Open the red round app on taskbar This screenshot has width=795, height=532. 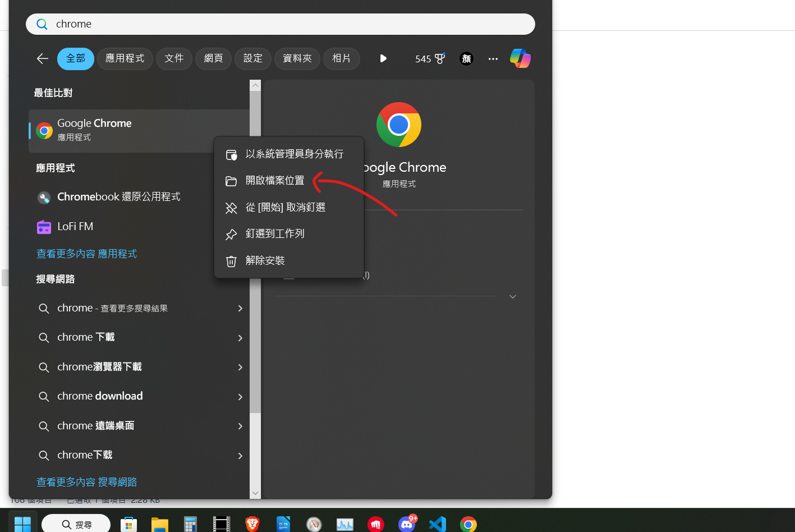tap(376, 524)
